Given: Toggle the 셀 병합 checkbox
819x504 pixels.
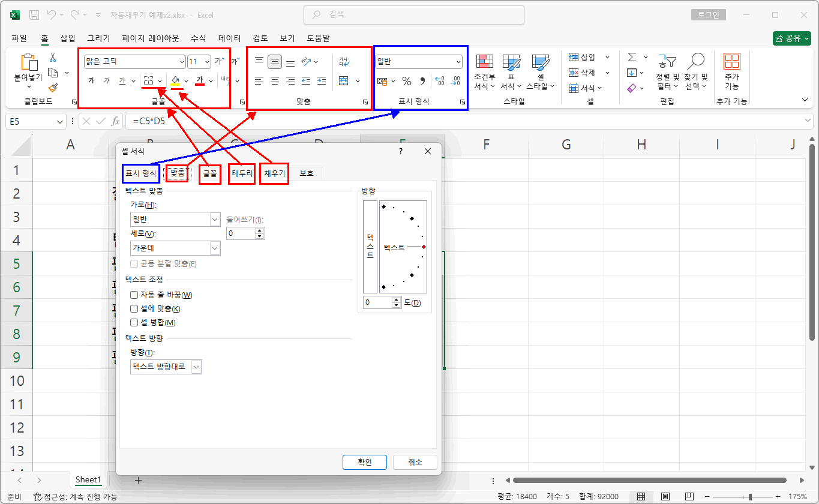Looking at the screenshot, I should click(134, 322).
